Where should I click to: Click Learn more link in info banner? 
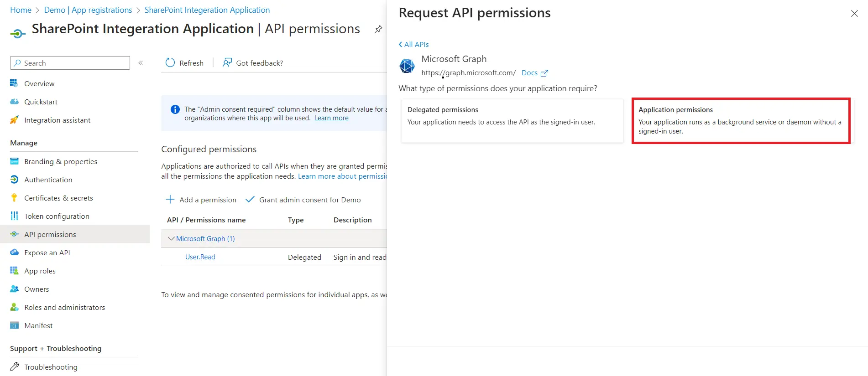[331, 118]
